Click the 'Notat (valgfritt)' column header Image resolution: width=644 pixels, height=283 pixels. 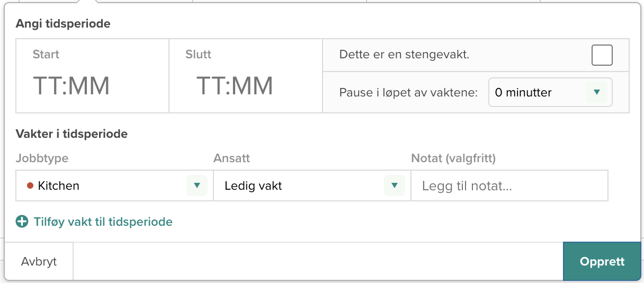(453, 158)
